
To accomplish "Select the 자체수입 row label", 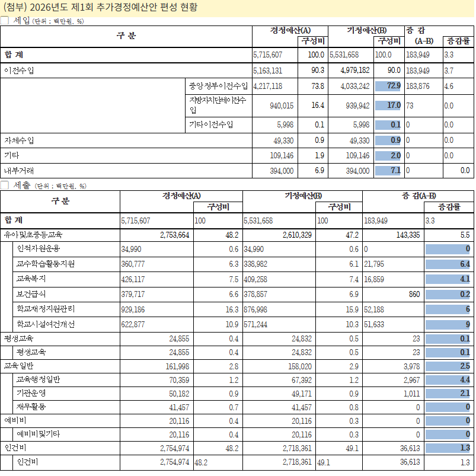I will pos(19,140).
